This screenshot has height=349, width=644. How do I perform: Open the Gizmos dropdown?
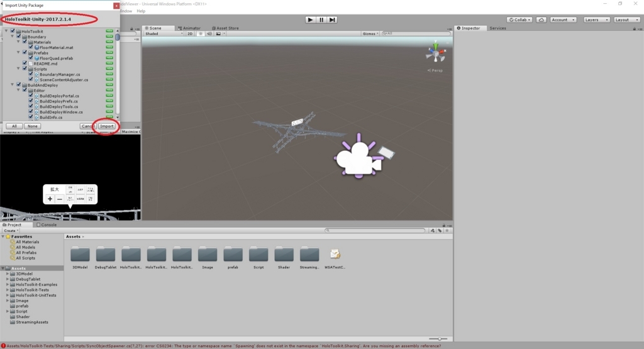[x=370, y=34]
